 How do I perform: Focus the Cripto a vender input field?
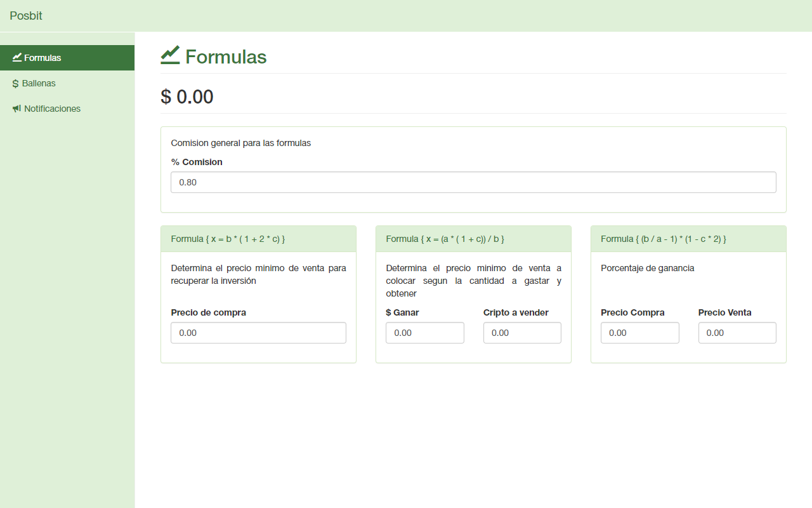(x=522, y=333)
